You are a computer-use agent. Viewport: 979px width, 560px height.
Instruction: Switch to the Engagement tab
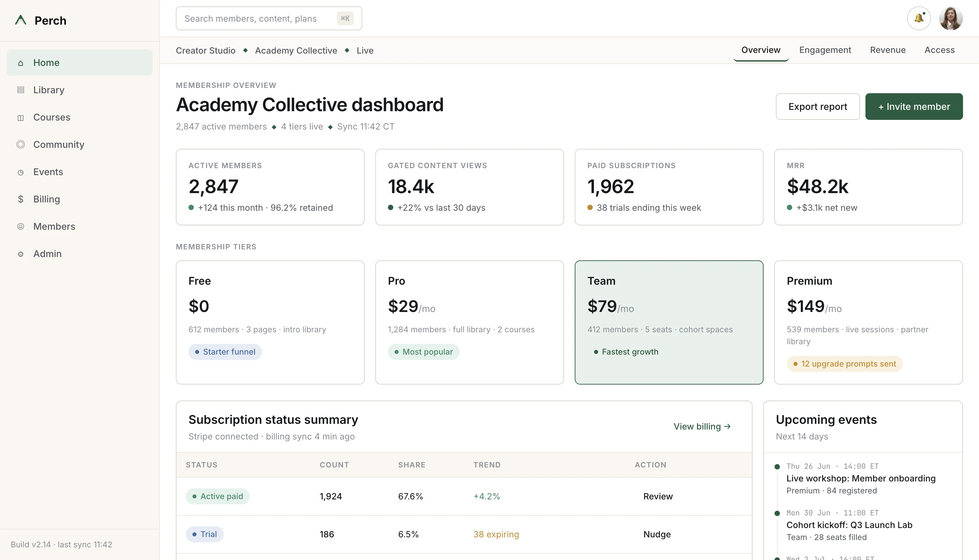[825, 50]
